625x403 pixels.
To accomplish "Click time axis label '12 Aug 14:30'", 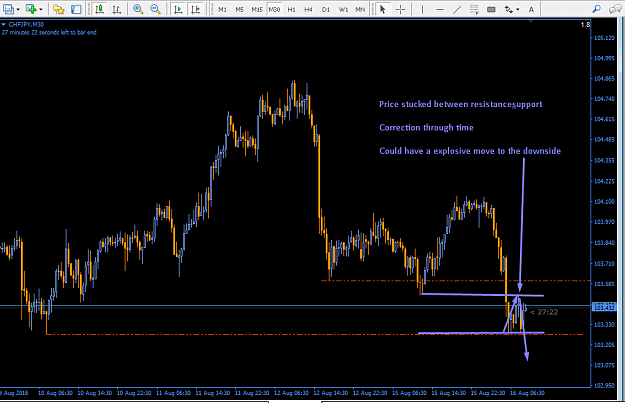I will coord(330,393).
